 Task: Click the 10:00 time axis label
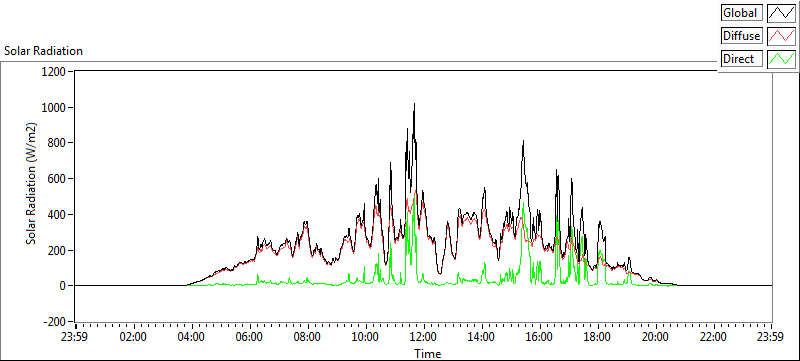click(366, 337)
